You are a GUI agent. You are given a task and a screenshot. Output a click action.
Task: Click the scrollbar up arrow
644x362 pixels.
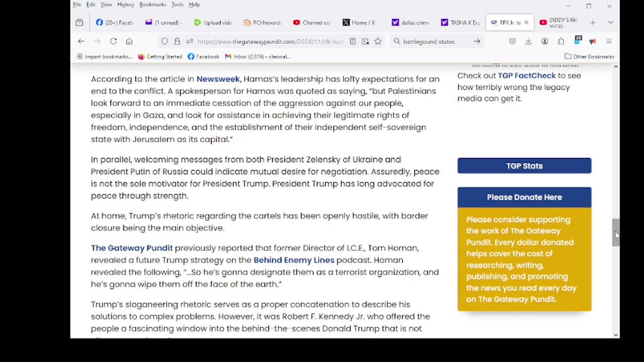[x=615, y=67]
